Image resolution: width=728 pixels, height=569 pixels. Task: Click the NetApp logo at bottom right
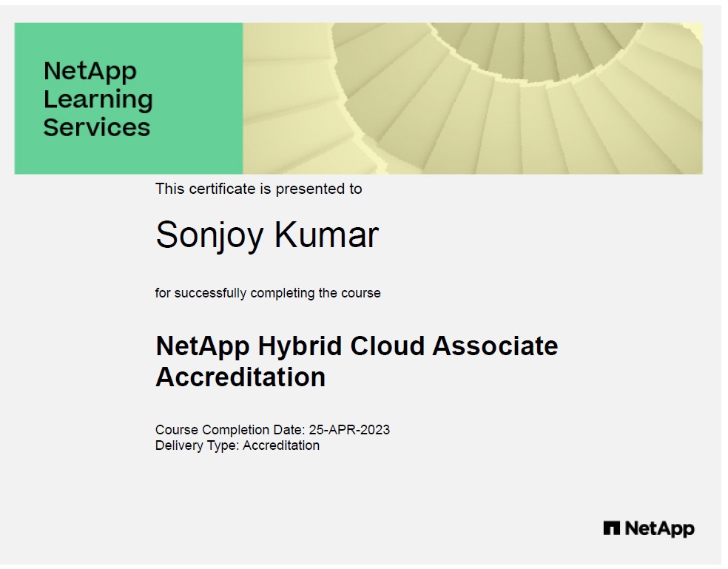[649, 528]
